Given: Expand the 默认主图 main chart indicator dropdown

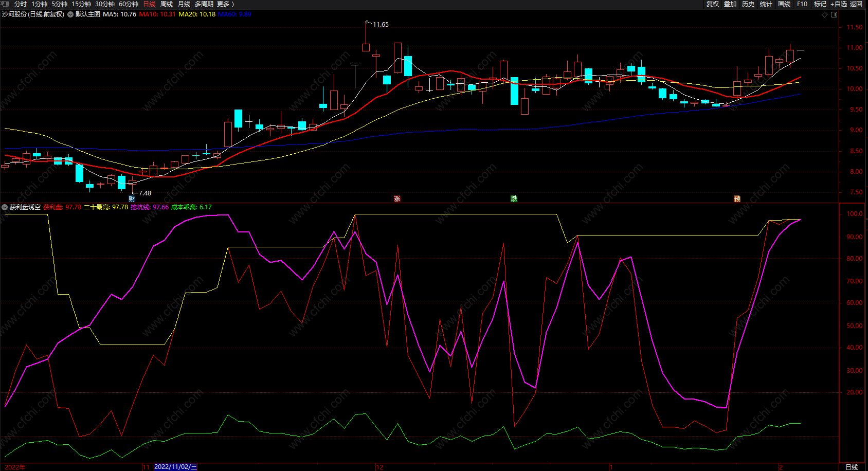Looking at the screenshot, I should [x=70, y=14].
